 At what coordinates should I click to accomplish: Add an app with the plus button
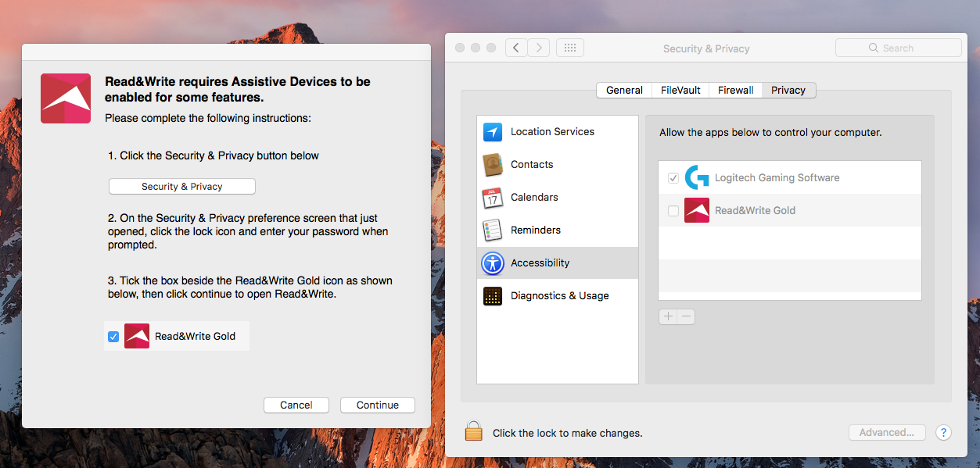pyautogui.click(x=668, y=316)
